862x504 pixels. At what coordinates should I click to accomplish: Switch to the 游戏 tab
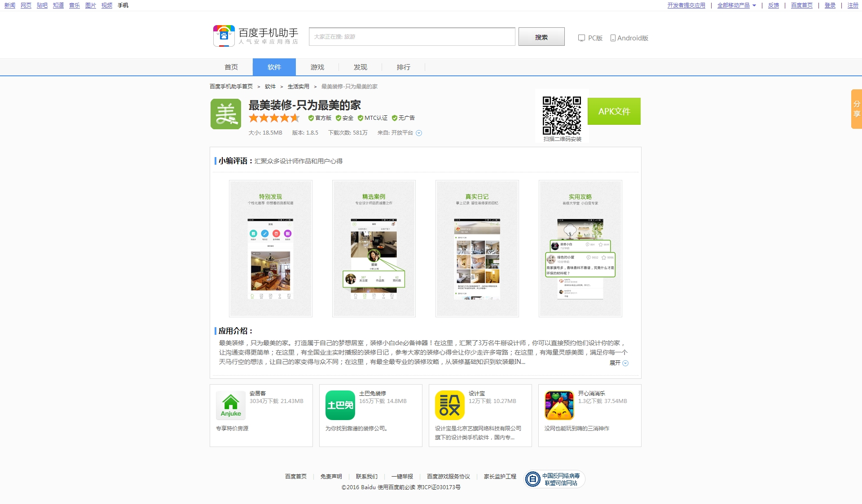(317, 67)
